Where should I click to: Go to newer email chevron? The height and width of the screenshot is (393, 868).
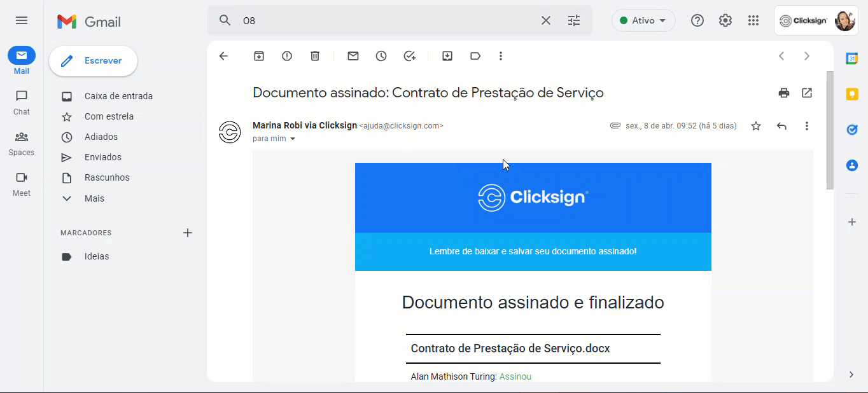781,56
